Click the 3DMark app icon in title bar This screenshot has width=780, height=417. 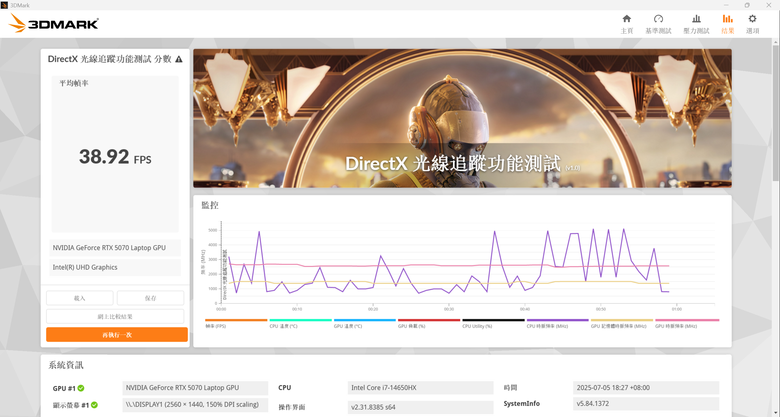coord(4,5)
